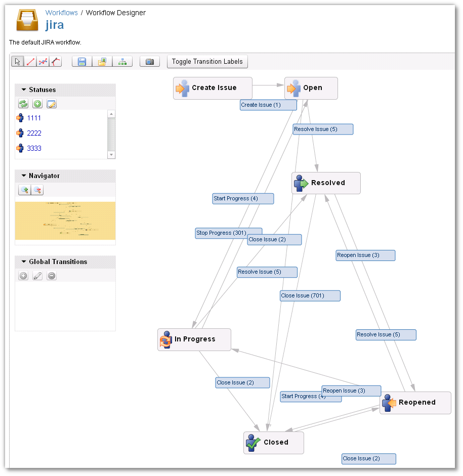Zoom out using Navigator magnifier minus
The image size is (463, 476).
[x=37, y=190]
